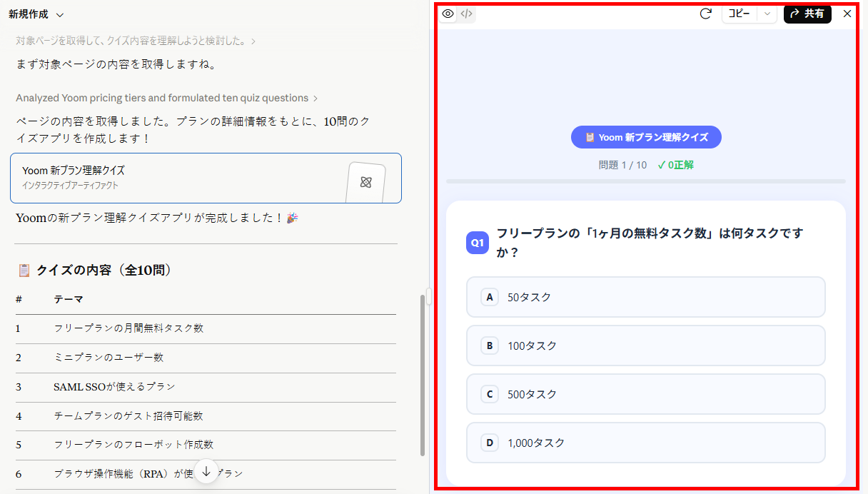Screen dimensions: 868x494
Task: Click table row SAML SSOが使えるプラン
Action: point(206,387)
